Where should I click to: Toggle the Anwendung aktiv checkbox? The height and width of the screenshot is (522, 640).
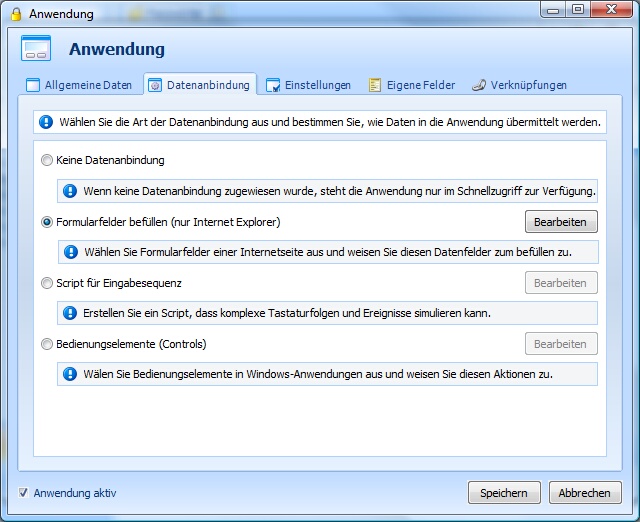pyautogui.click(x=23, y=493)
